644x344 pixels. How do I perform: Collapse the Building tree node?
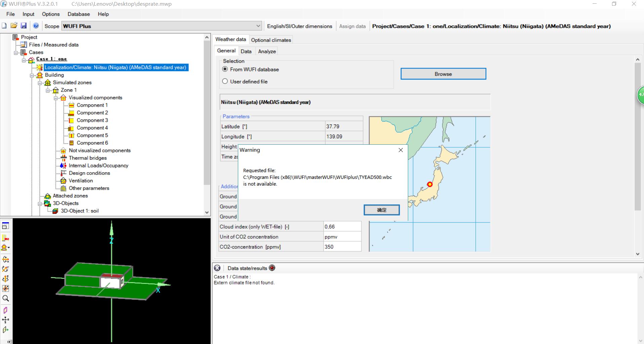point(32,75)
